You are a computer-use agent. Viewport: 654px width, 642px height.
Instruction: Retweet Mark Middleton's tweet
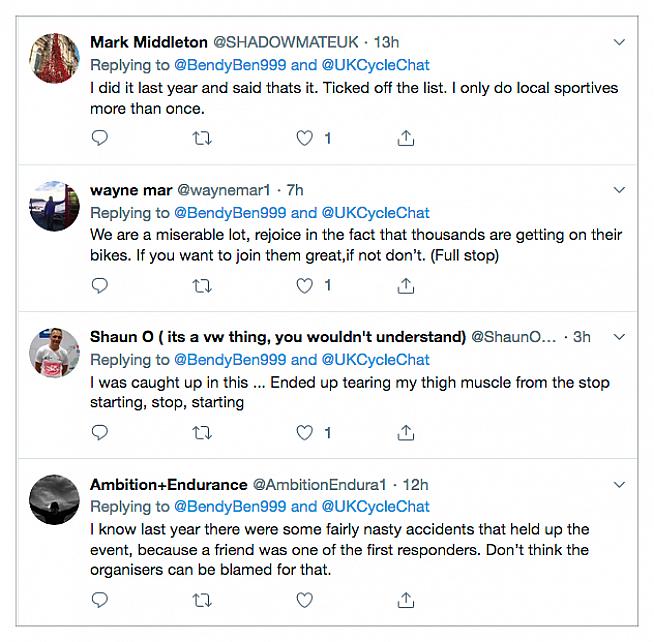(x=202, y=138)
